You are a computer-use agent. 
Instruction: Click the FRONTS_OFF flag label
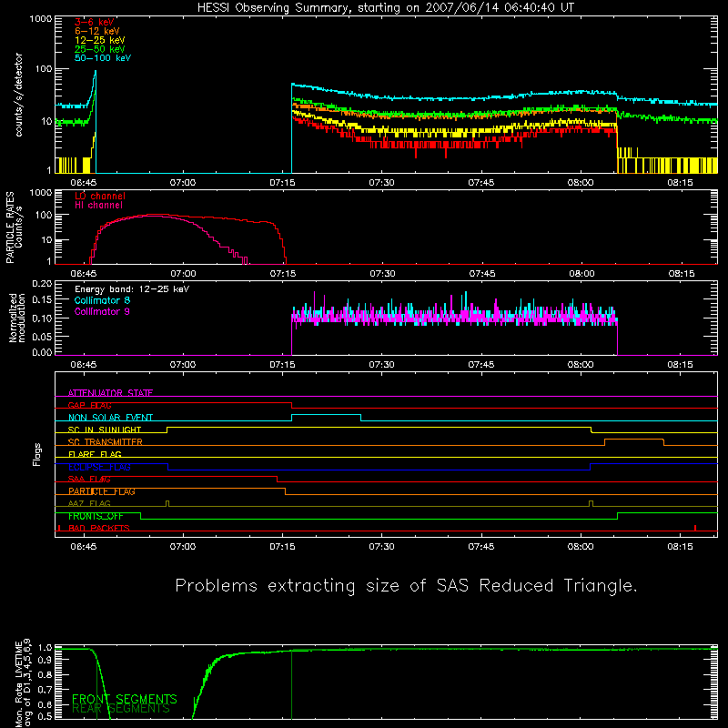pyautogui.click(x=96, y=516)
